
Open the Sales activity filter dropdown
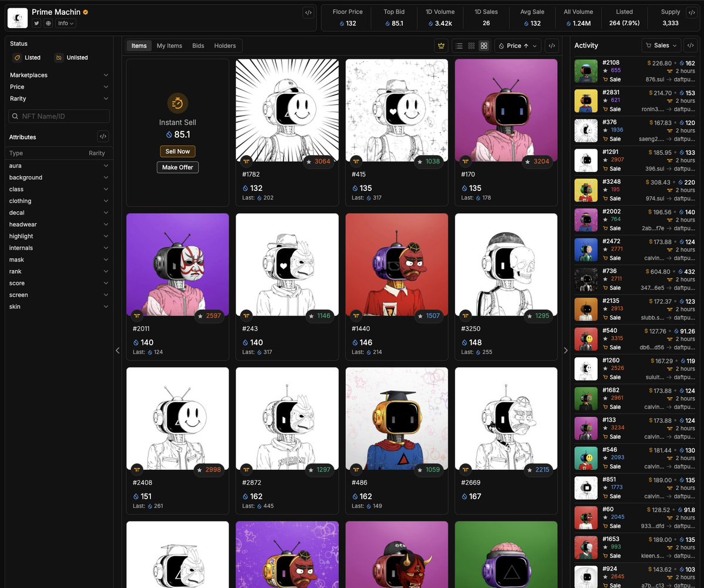click(x=661, y=45)
